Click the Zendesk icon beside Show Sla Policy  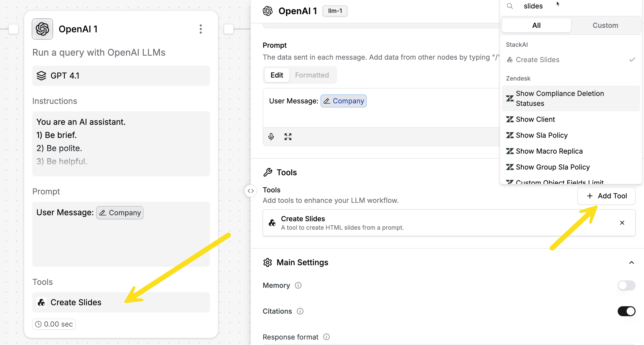tap(510, 135)
